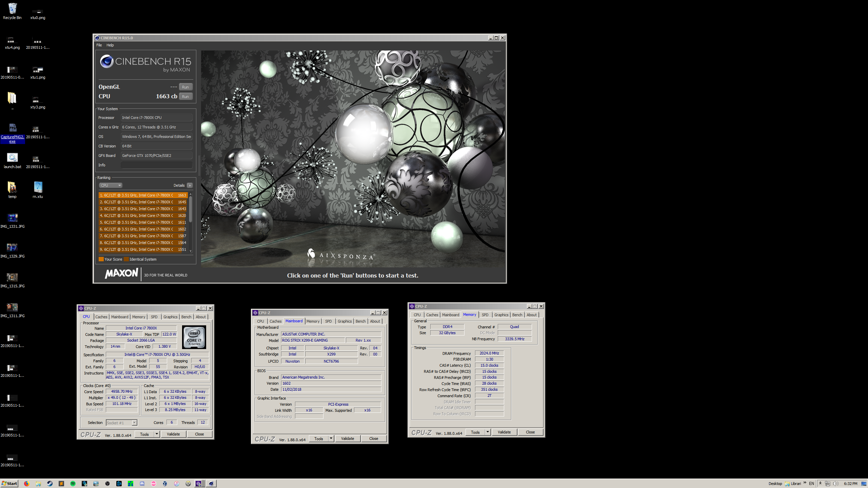Open Tools dropdown arrow in CPU-Z Mainboard window
Viewport: 868px width, 488px height.
(331, 439)
